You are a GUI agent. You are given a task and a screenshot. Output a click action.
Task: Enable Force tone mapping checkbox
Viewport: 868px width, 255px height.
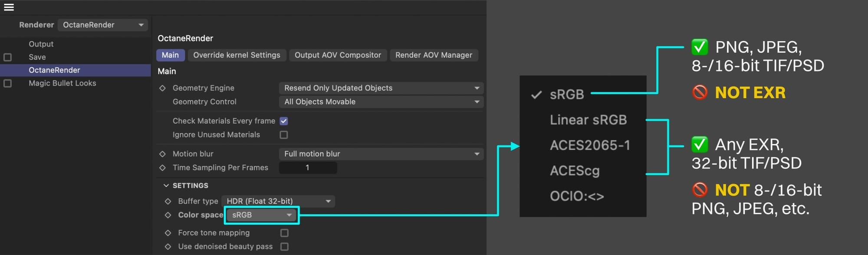coord(284,233)
